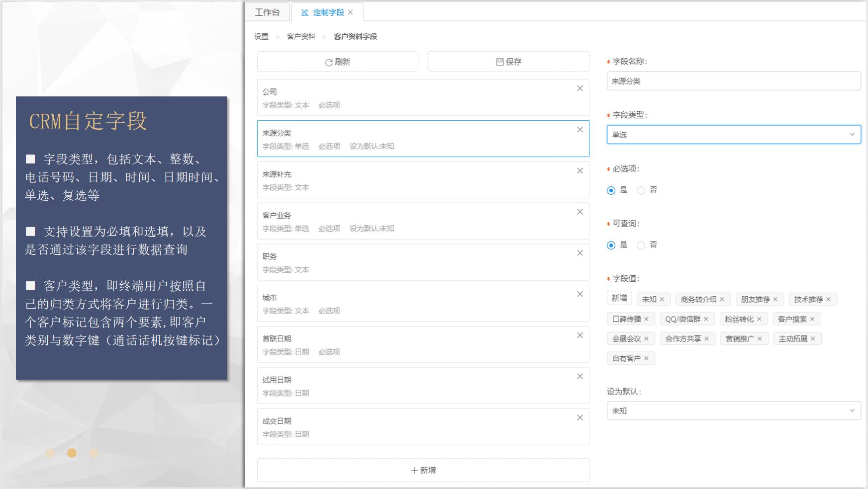
Task: Open the 字段类型 dropdown showing 单选
Action: coord(734,135)
